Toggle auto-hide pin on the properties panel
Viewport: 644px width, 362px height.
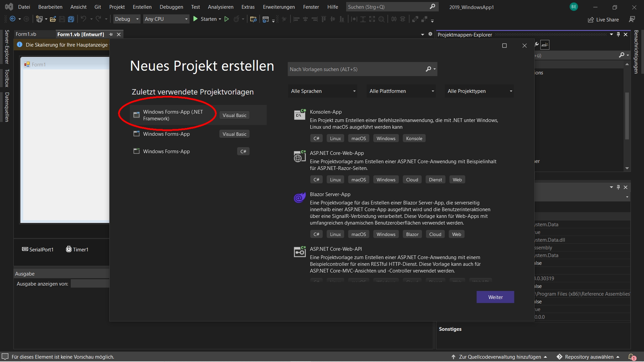[x=618, y=187]
